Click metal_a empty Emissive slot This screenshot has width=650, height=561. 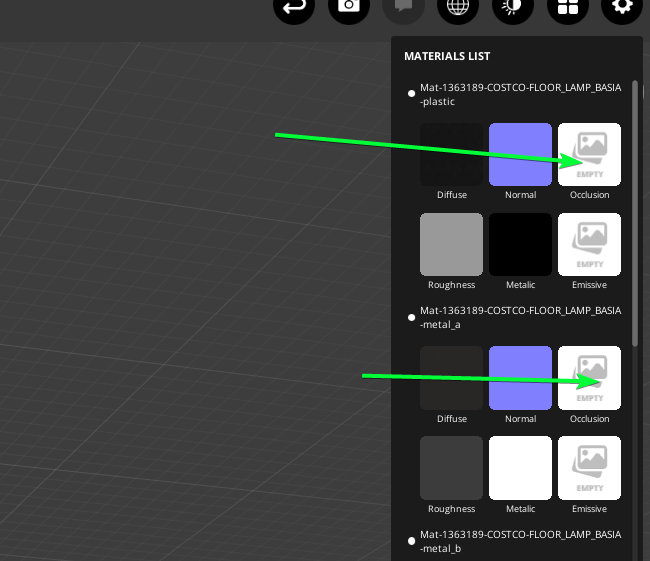point(589,468)
